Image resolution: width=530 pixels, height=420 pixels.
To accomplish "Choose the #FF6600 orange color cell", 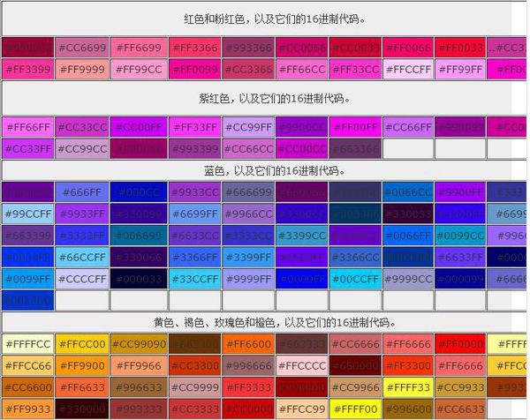I will 247,343.
